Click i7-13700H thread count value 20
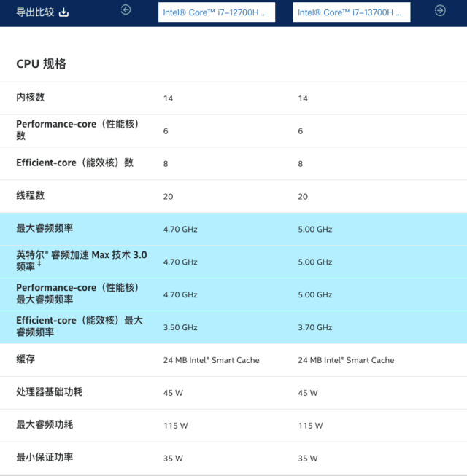 [303, 196]
